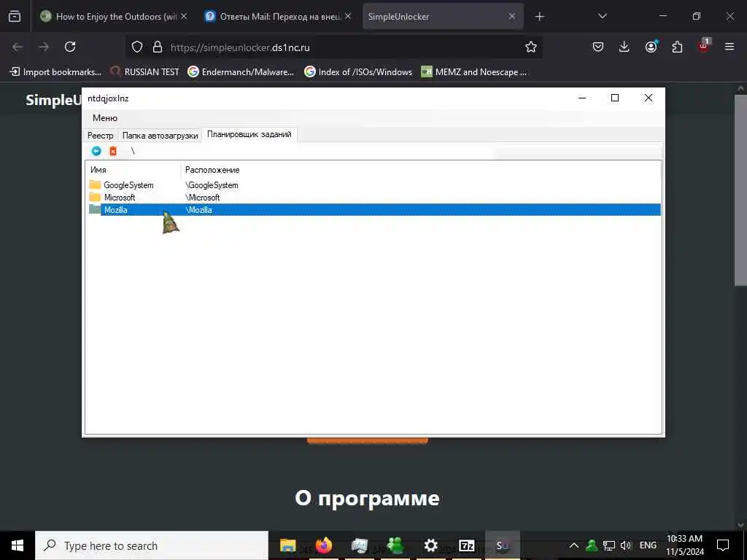Open Firefox View icon in tab bar

[x=15, y=16]
